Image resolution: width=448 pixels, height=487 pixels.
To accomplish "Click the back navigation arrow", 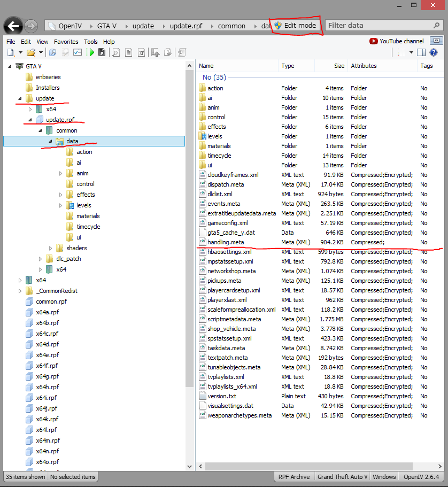I will (x=13, y=26).
